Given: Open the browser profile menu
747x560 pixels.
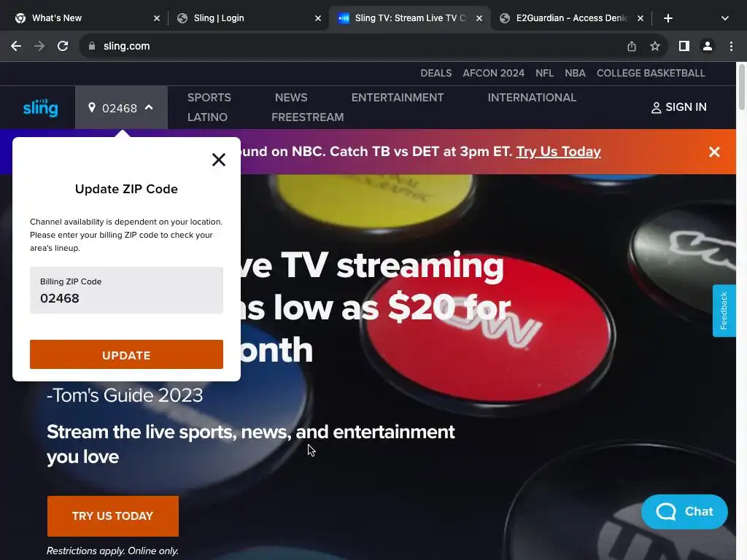Looking at the screenshot, I should 708,46.
